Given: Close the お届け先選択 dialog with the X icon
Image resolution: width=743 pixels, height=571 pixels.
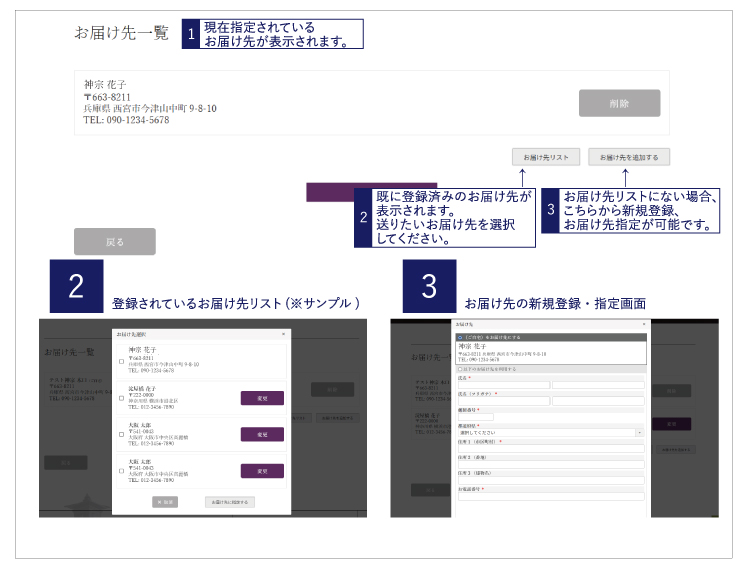Looking at the screenshot, I should click(283, 332).
